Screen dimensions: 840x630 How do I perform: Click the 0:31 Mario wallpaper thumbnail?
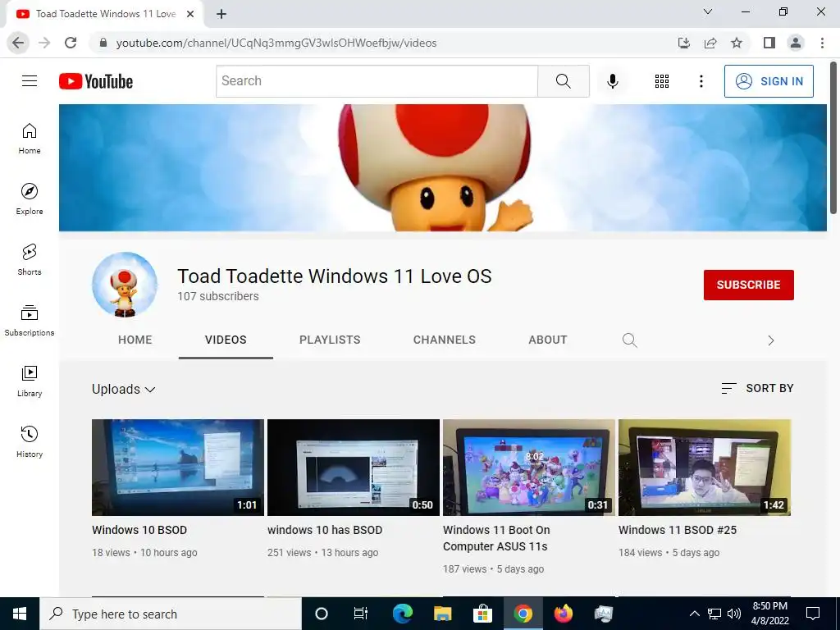(x=529, y=467)
